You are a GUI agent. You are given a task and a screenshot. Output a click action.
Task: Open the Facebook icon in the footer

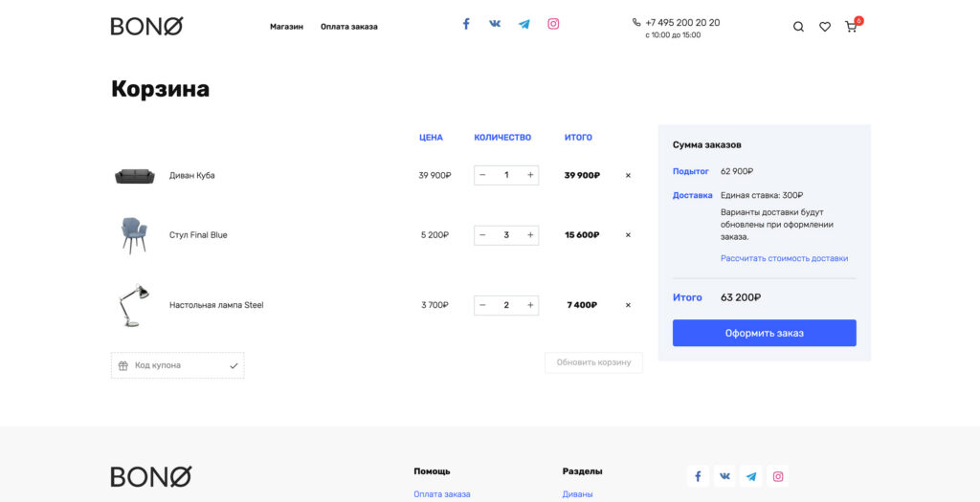coord(698,476)
